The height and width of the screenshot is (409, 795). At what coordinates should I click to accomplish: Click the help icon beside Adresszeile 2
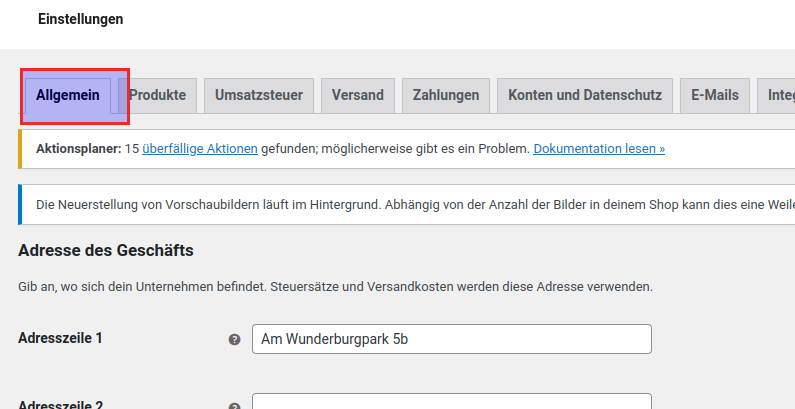point(234,406)
